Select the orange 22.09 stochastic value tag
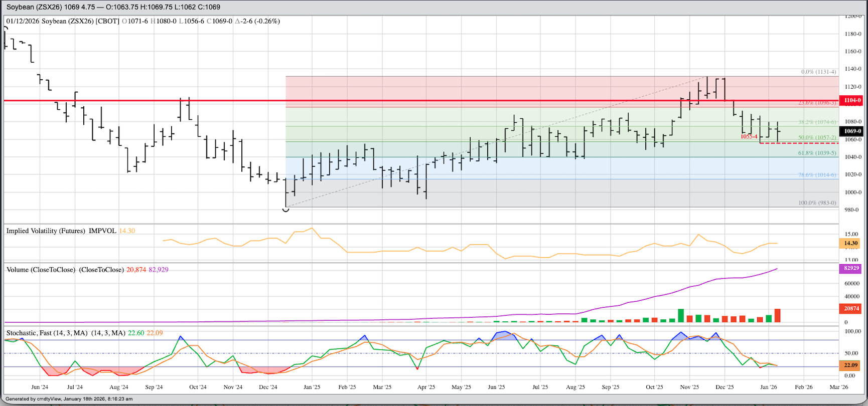The width and height of the screenshot is (868, 406). tap(850, 365)
